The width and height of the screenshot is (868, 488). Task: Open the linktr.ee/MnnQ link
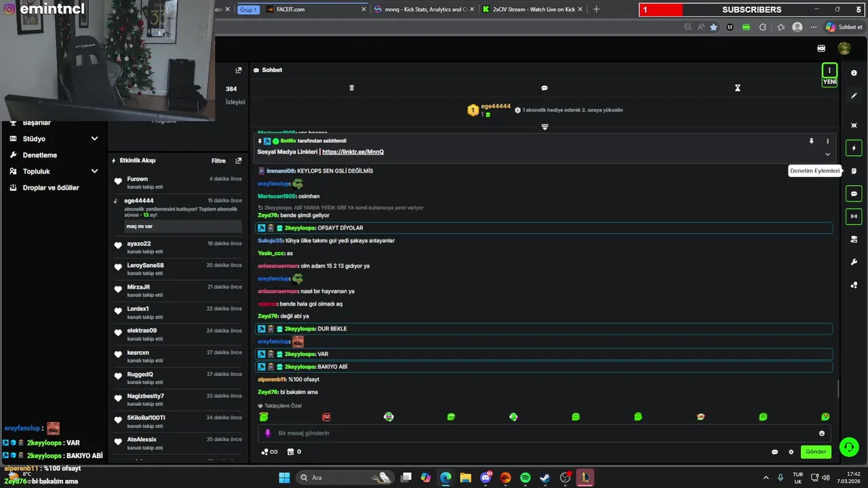(x=353, y=152)
